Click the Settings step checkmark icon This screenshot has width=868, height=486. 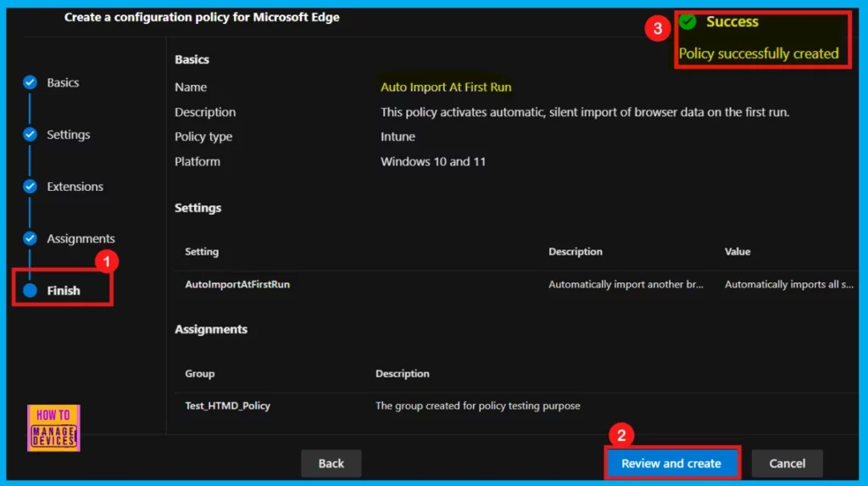30,135
